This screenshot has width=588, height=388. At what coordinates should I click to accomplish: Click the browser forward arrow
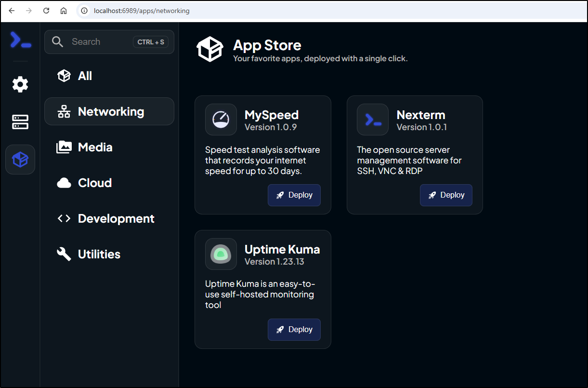[x=29, y=11]
